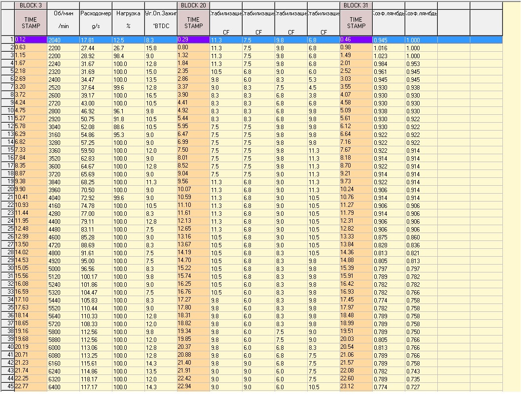The width and height of the screenshot is (532, 404).
Task: Click row number 1 header
Action: [x=7, y=39]
